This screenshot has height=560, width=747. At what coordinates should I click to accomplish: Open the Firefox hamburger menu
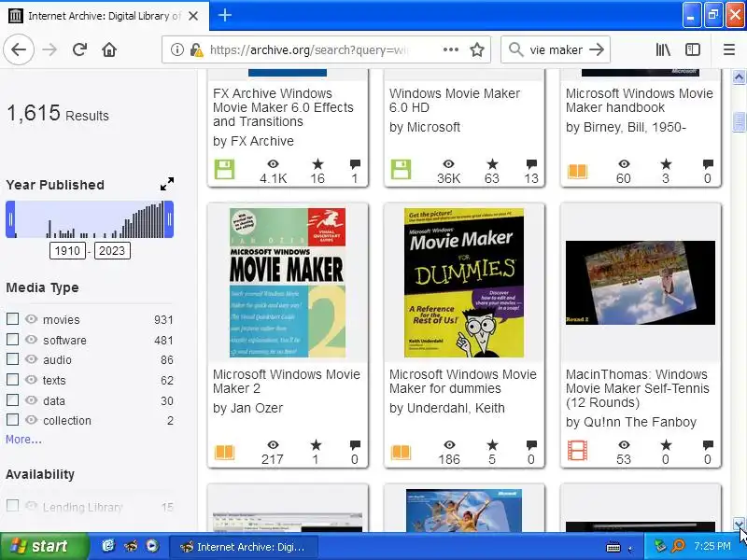tap(729, 49)
